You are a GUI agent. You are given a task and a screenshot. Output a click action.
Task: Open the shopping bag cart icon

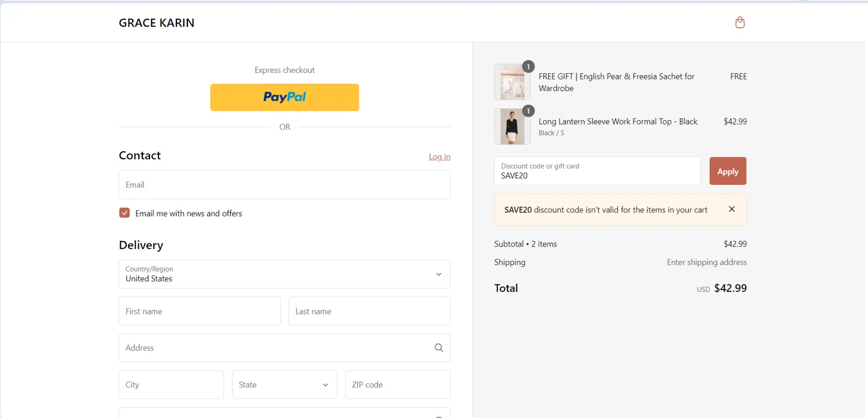click(740, 23)
